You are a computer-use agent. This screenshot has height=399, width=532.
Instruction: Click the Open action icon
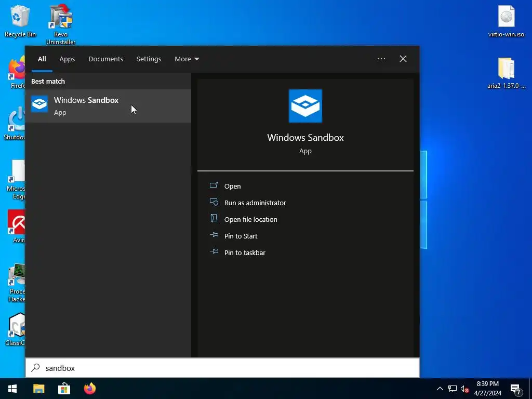click(x=214, y=185)
